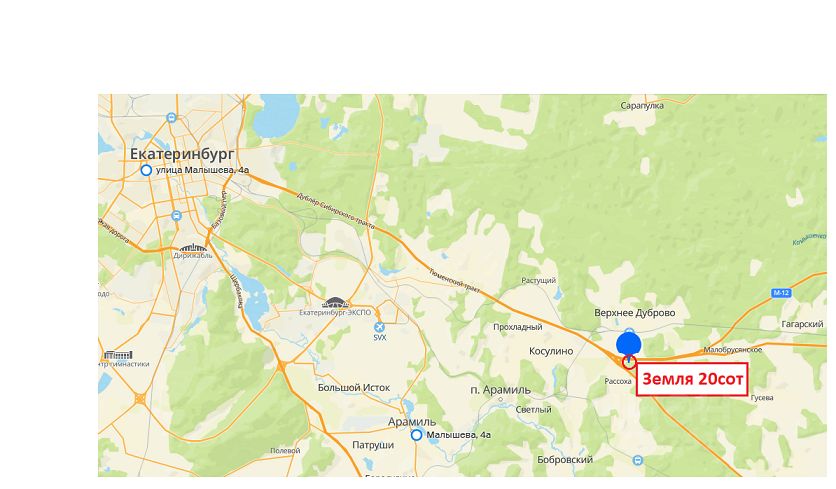Select the Малышева, 4а marker near Арамиль
836x489 pixels.
416,435
